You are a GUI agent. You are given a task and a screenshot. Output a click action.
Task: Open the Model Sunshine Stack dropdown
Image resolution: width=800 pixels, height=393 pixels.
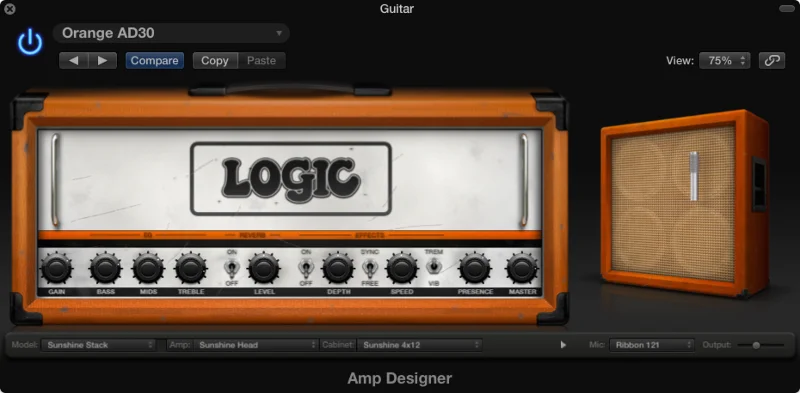tap(98, 345)
